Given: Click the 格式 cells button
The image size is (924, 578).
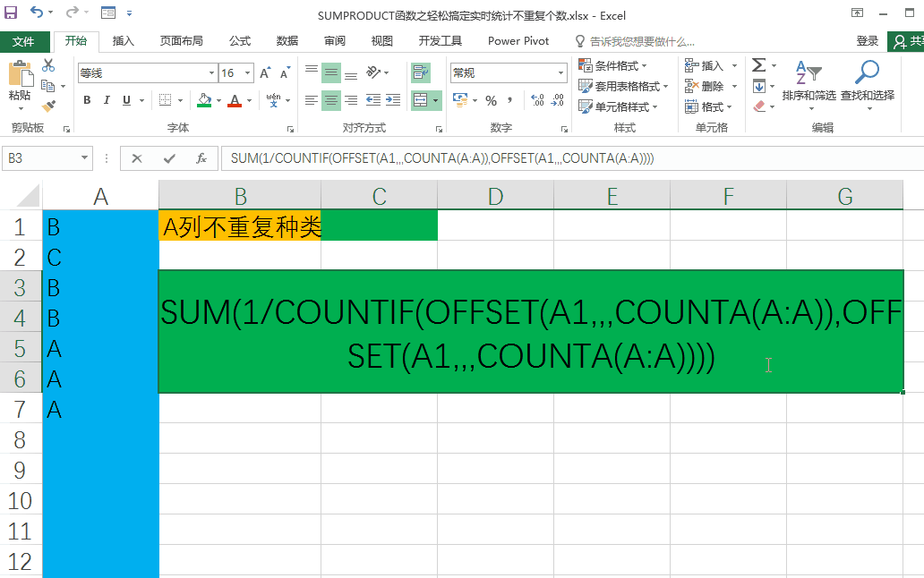Looking at the screenshot, I should [x=708, y=106].
